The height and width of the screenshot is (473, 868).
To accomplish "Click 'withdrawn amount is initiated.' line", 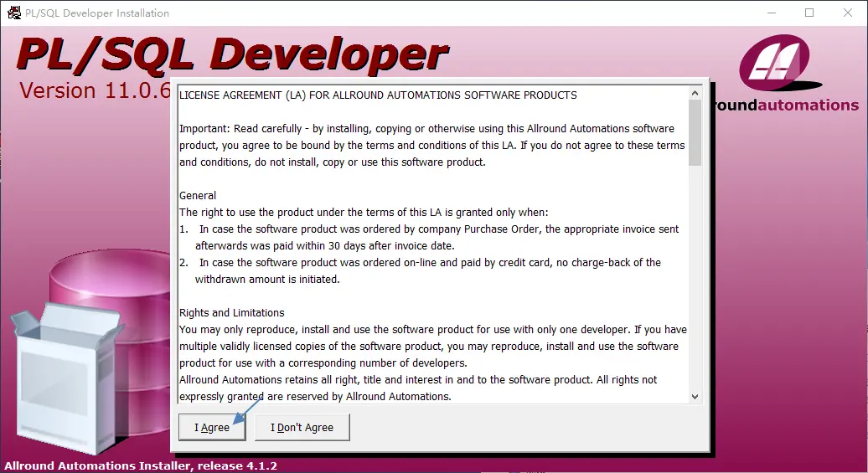I will coord(267,280).
